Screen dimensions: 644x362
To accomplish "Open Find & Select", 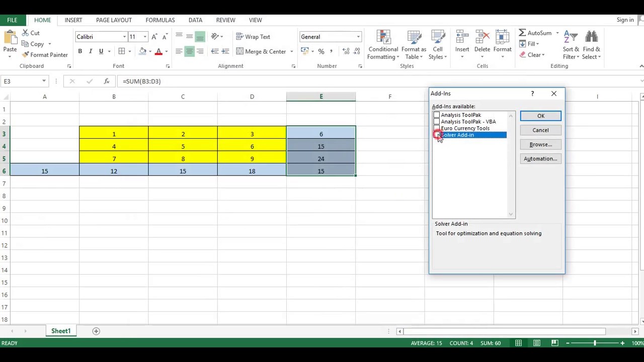I will coord(592,45).
